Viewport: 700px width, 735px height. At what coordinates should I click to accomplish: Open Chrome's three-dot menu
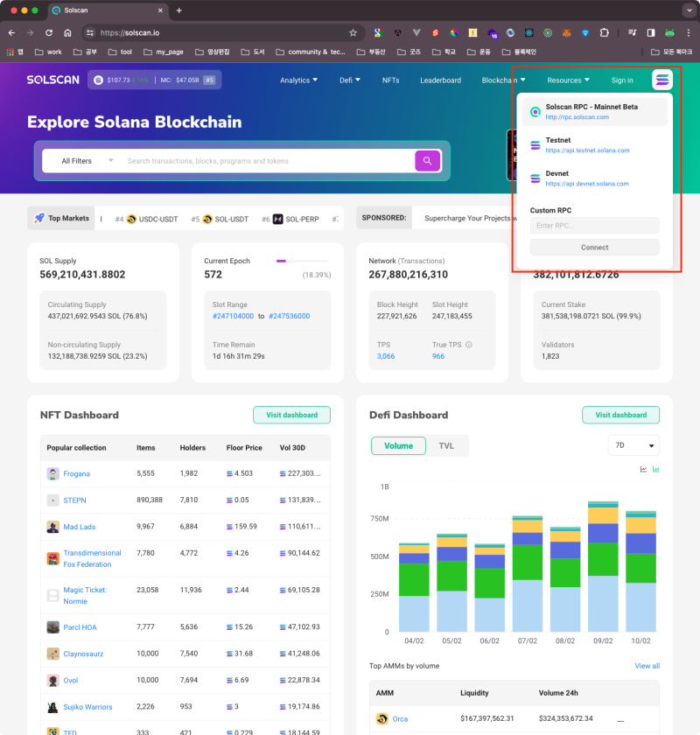[689, 33]
